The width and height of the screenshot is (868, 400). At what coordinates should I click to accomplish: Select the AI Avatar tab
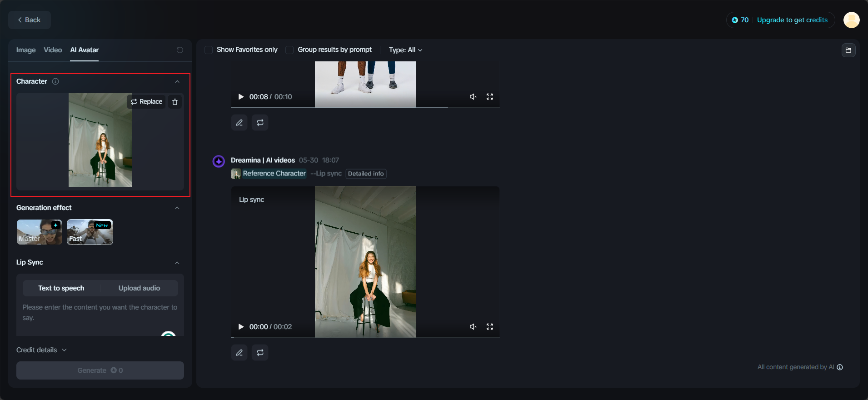[x=85, y=50]
